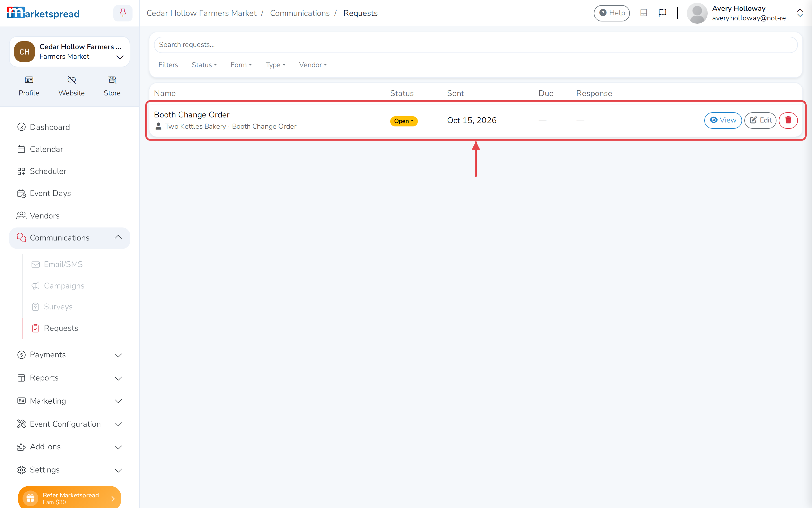The width and height of the screenshot is (812, 508).
Task: Click the Sent column header
Action: pyautogui.click(x=455, y=93)
